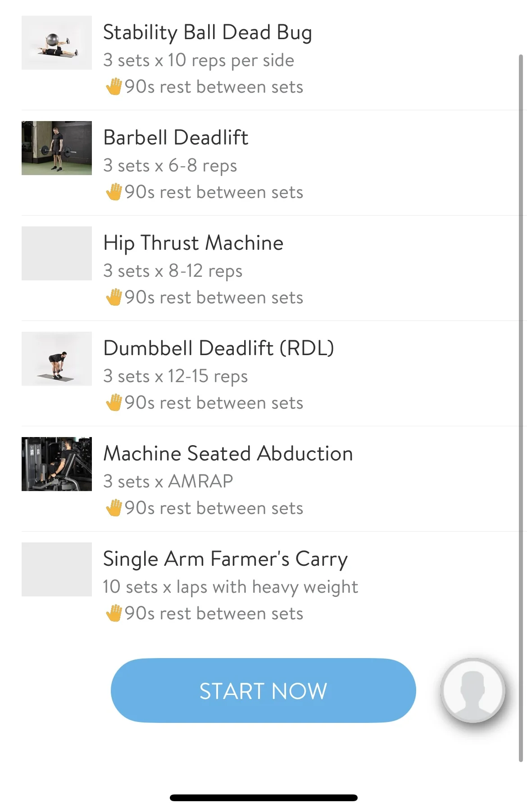Open the profile avatar floating button
Screen dimensions: 527x812
pyautogui.click(x=472, y=690)
